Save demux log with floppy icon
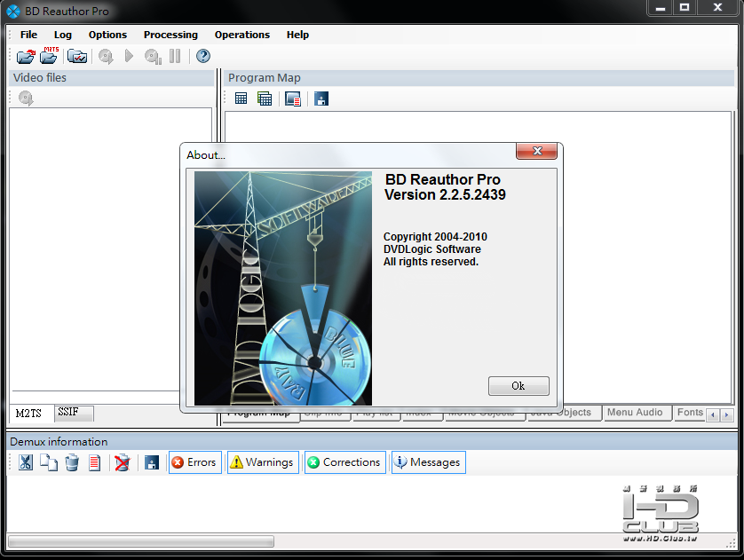Screen dimensions: 744x560 tap(151, 462)
